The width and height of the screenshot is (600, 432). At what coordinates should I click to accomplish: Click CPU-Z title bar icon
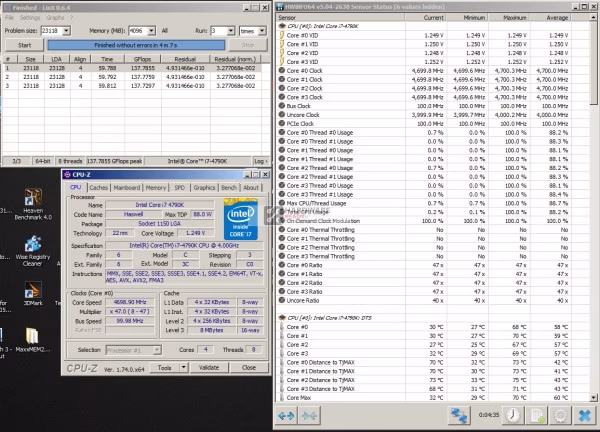[x=67, y=175]
